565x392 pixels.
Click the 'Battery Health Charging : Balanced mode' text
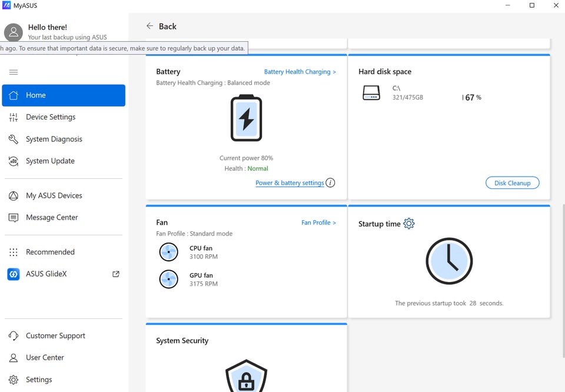tap(213, 83)
